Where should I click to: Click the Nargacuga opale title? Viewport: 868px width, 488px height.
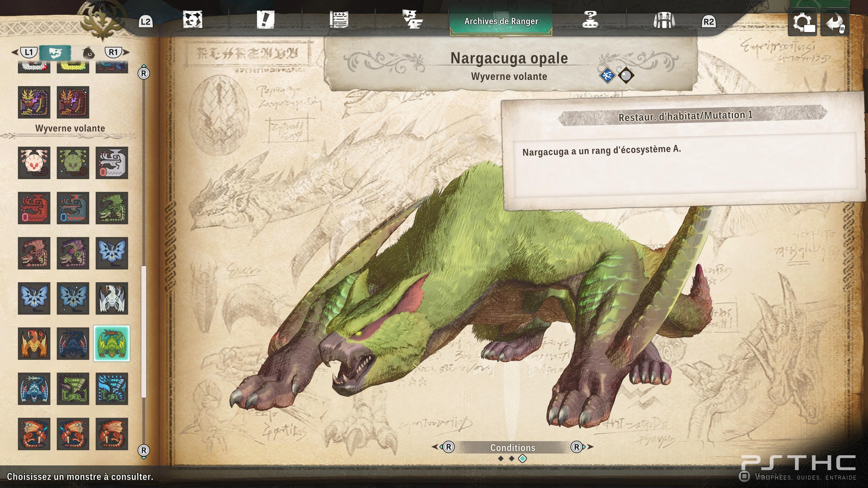tap(509, 58)
